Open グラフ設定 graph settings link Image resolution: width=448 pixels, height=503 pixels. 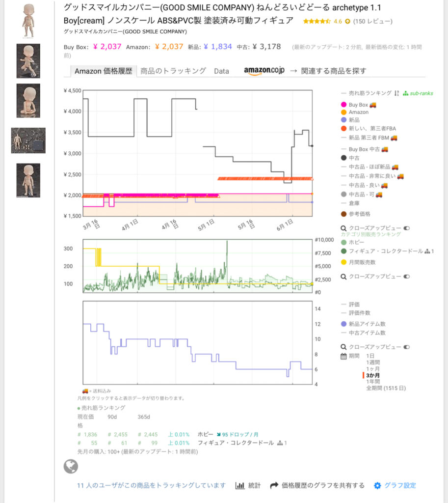point(400,486)
